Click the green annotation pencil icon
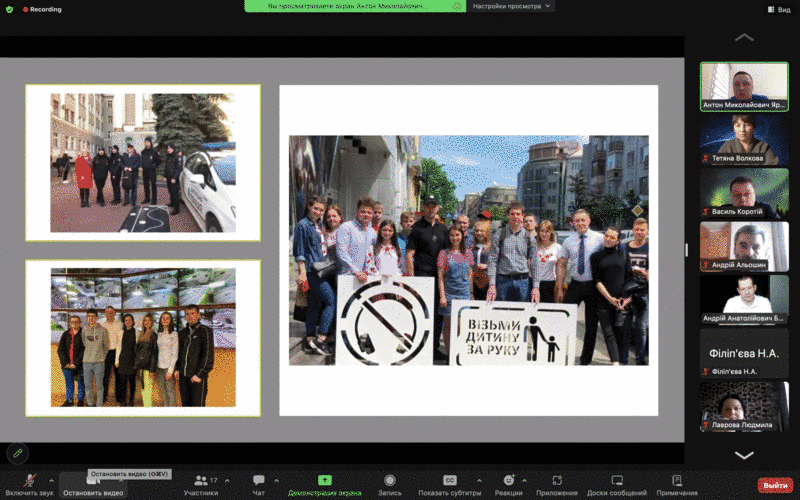Screen dimensions: 800x500 [18, 453]
